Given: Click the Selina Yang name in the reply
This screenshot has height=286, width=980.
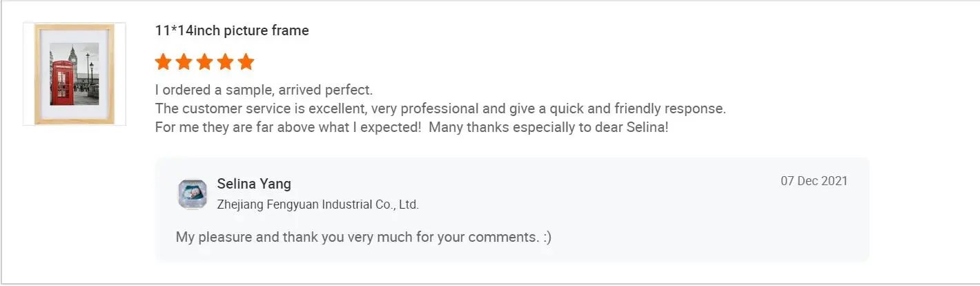Looking at the screenshot, I should point(254,184).
